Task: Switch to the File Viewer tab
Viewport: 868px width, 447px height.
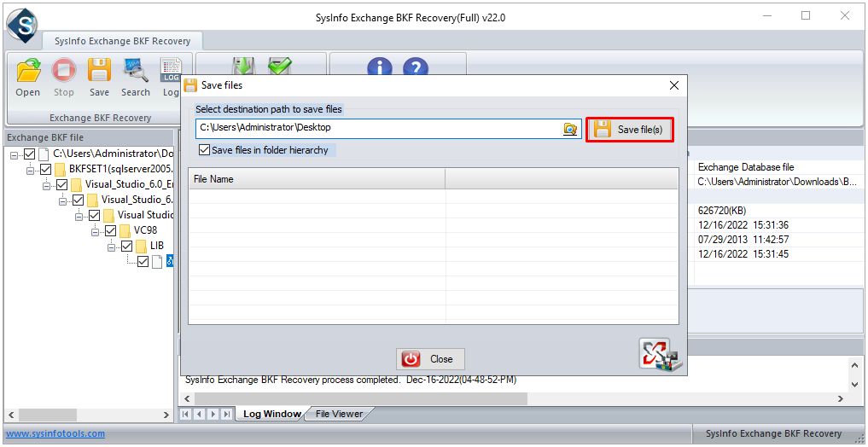Action: (339, 414)
